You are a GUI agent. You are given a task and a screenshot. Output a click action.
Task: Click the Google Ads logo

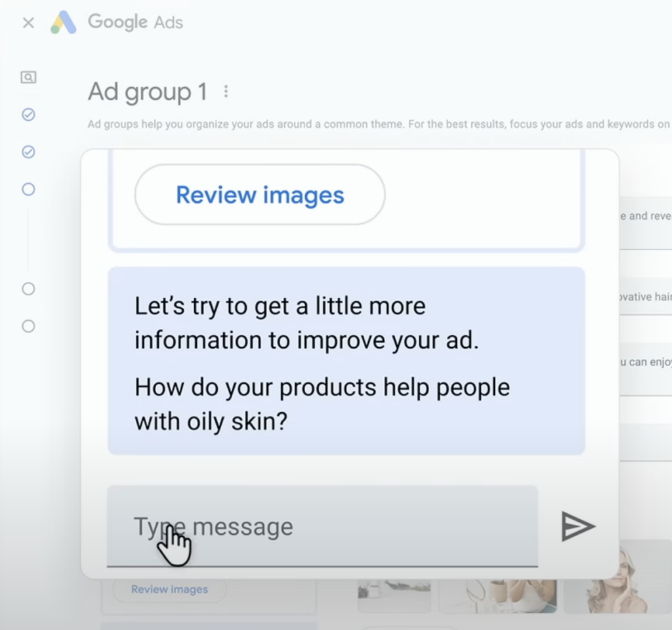point(64,22)
